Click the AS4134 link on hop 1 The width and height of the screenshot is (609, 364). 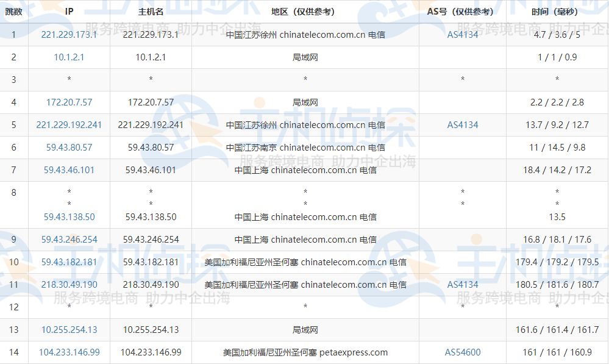461,34
